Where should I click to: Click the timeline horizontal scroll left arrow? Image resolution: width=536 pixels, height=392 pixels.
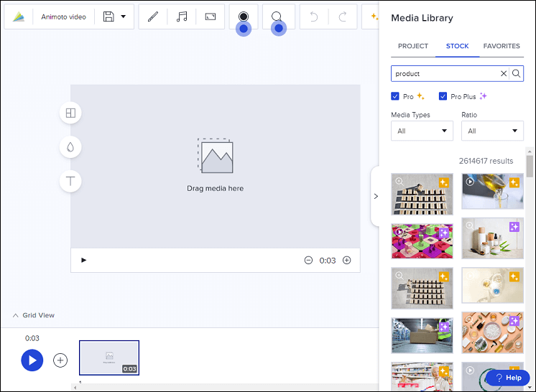pos(75,387)
